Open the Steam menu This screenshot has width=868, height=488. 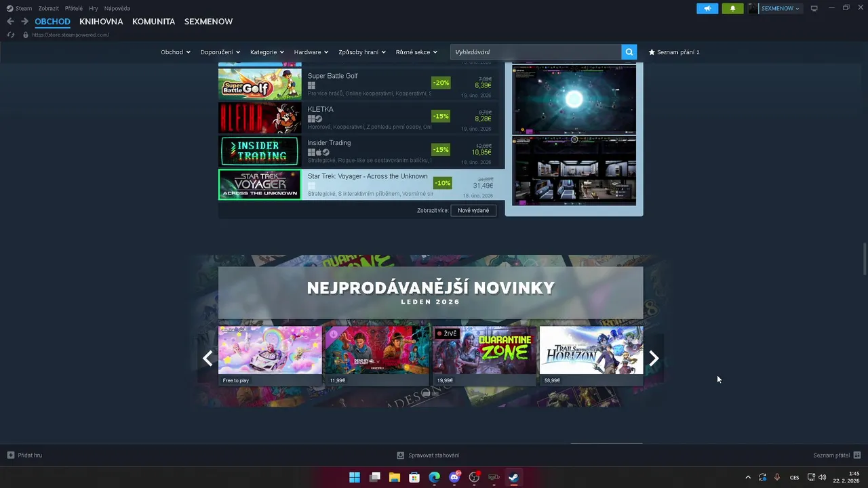click(24, 8)
